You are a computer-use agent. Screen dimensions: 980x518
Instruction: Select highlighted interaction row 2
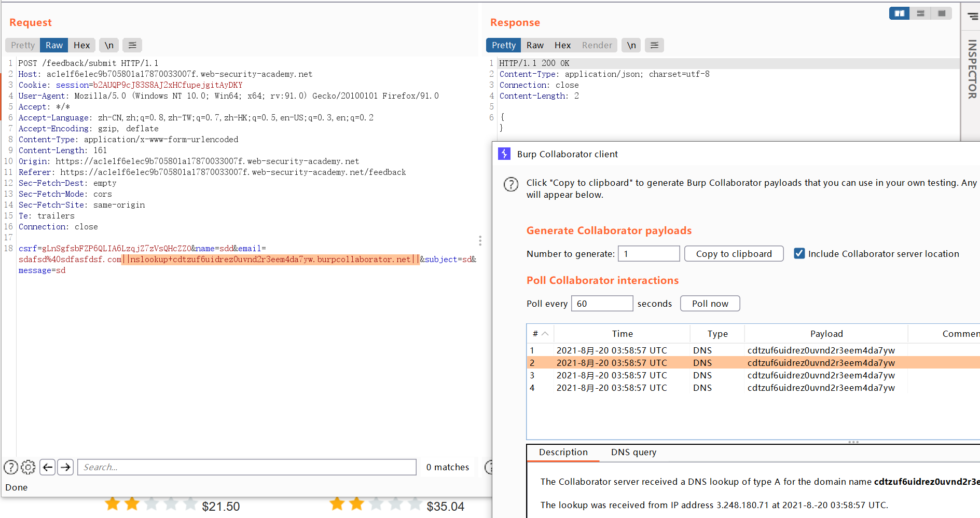click(x=753, y=363)
